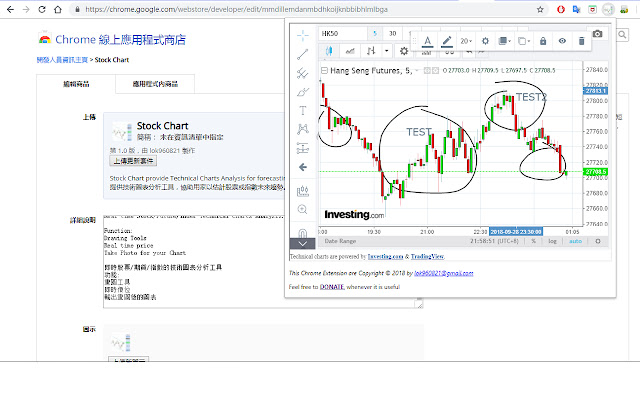This screenshot has height=400, width=640.
Task: Click the HK50 symbol search field
Action: pyautogui.click(x=343, y=33)
